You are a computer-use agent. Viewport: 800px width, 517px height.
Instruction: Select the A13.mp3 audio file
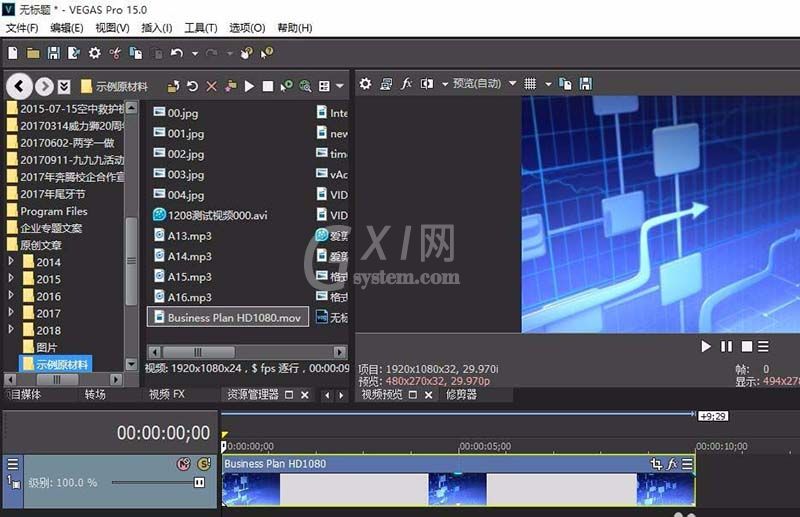[x=183, y=236]
